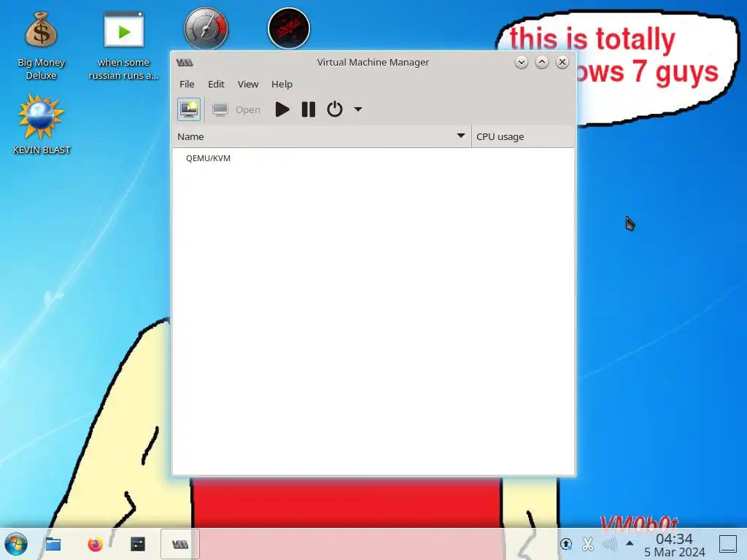
Task: Click the Open console monitor icon
Action: (220, 109)
